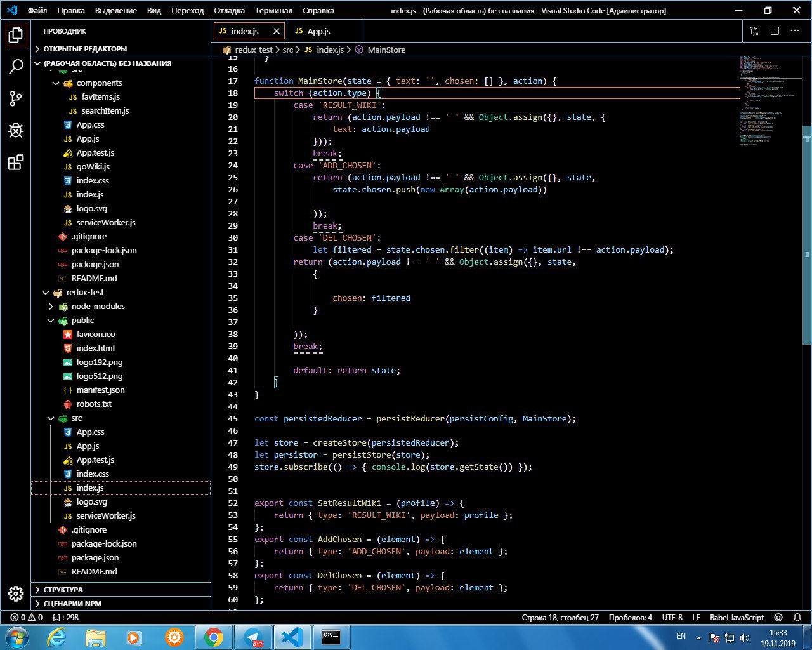Open the Extensions view icon
Screen dimensions: 812x650
16,162
